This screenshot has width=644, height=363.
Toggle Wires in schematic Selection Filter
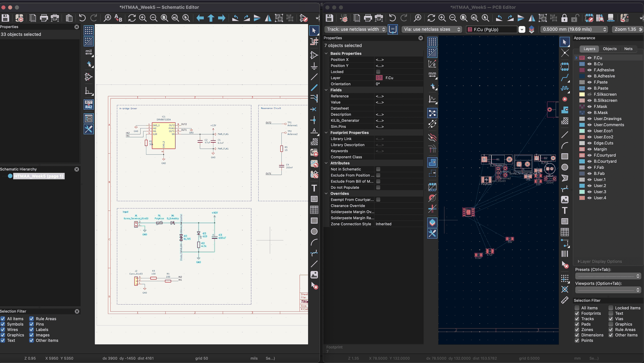click(x=3, y=330)
